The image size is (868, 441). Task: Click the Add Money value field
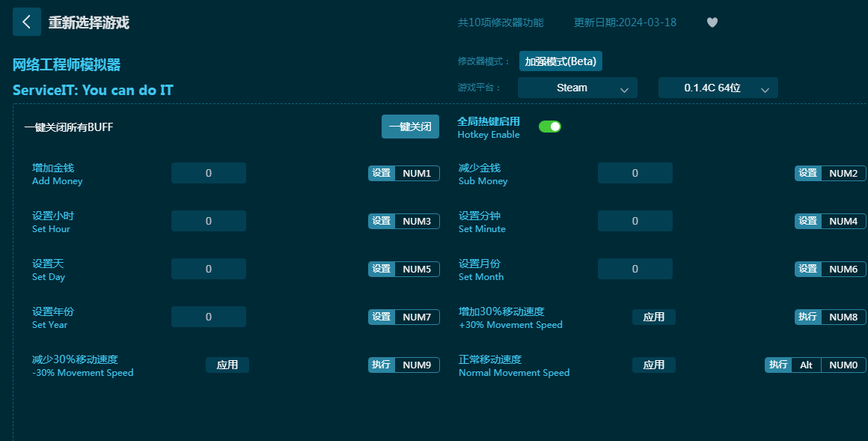209,173
